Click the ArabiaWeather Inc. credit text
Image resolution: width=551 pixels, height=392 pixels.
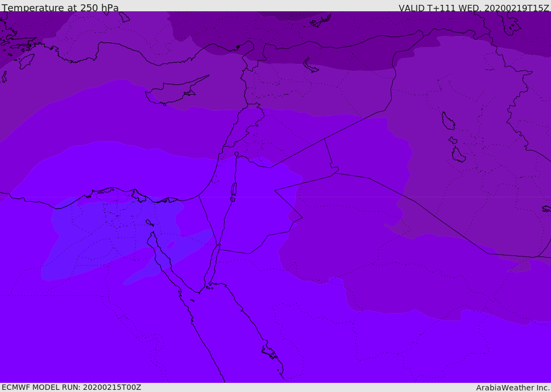(513, 388)
